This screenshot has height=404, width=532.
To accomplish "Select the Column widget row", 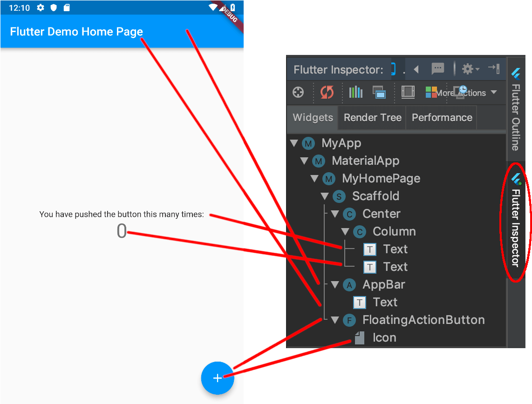I will [396, 231].
